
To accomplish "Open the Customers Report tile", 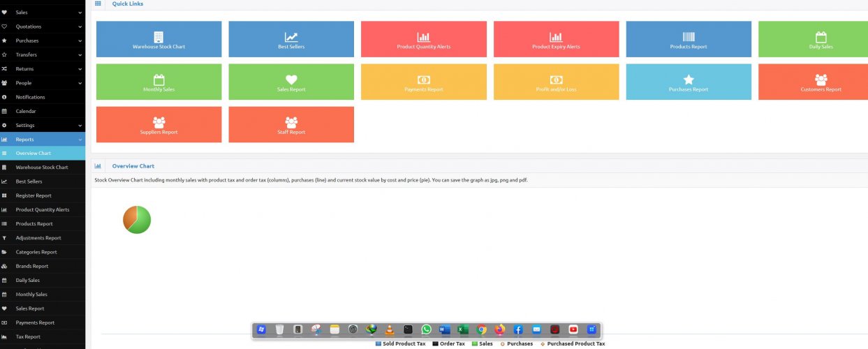I will [814, 82].
